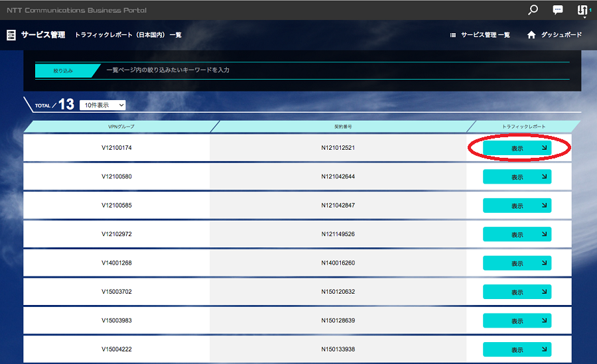Click the ダッシュボード home icon
The image size is (597, 364).
pyautogui.click(x=531, y=35)
